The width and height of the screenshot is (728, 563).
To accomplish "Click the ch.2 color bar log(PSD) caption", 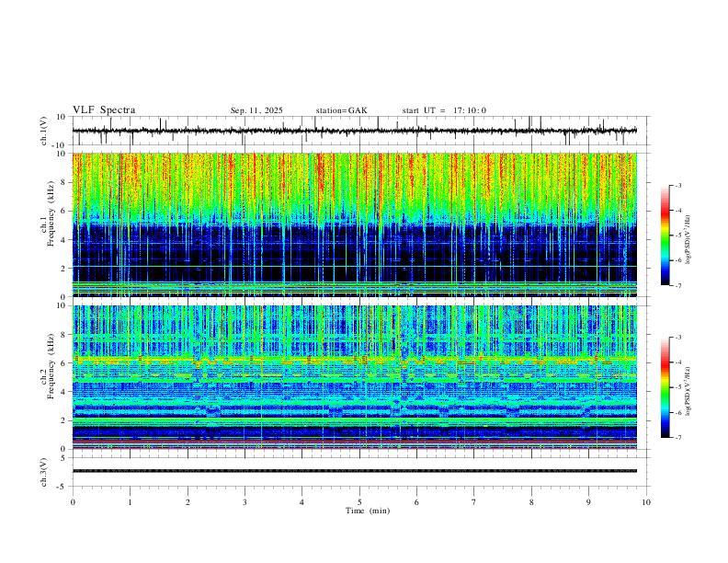I will coord(688,391).
